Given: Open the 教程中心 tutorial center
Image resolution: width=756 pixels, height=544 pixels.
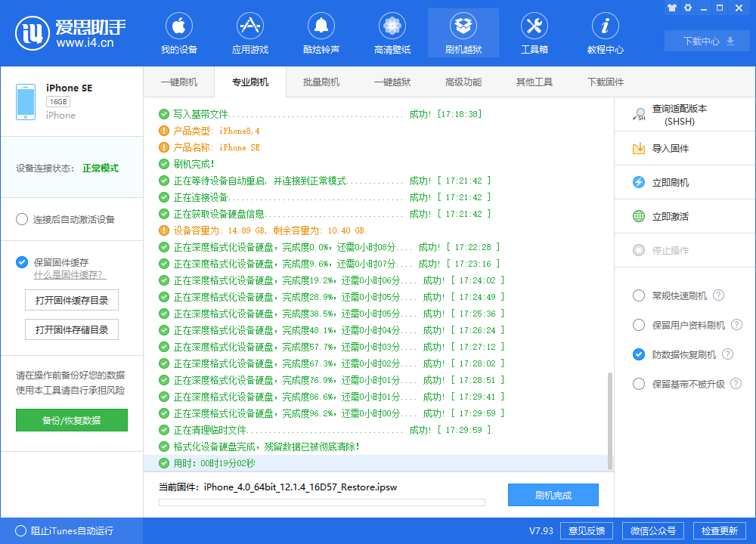Looking at the screenshot, I should point(606,32).
